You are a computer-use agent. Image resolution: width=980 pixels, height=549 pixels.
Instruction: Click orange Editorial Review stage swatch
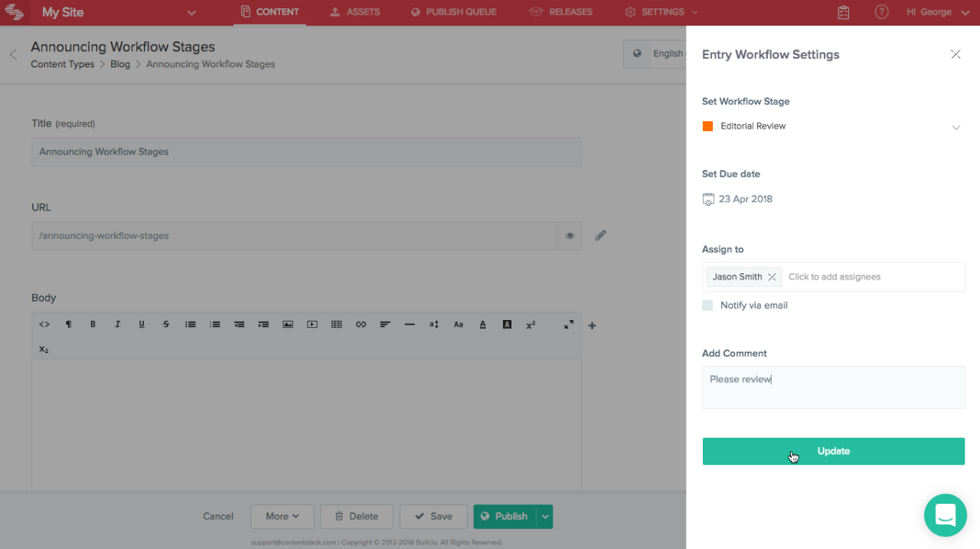click(x=707, y=126)
